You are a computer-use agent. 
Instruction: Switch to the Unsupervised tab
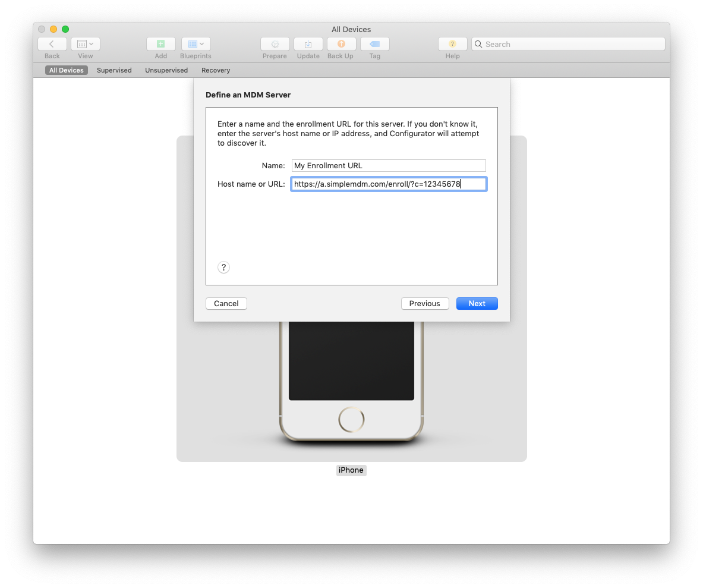[166, 70]
